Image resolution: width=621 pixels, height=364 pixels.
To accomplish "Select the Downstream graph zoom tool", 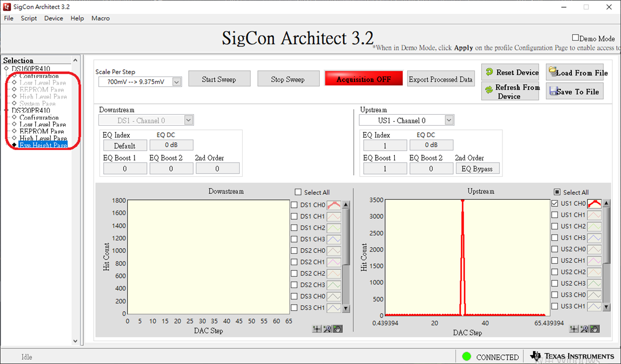I will pos(327,329).
